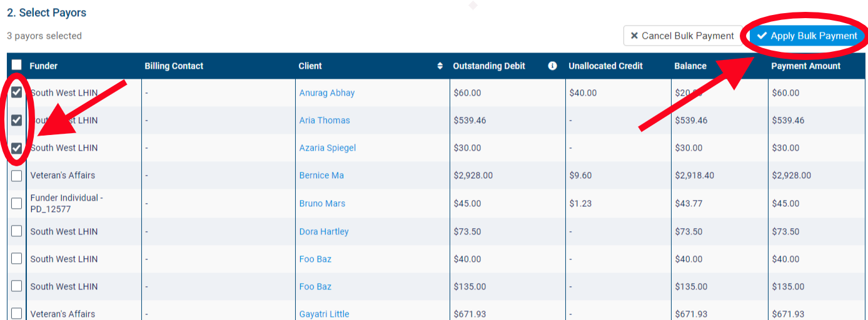
Task: Follow the Bruno Mars client link
Action: [x=322, y=203]
